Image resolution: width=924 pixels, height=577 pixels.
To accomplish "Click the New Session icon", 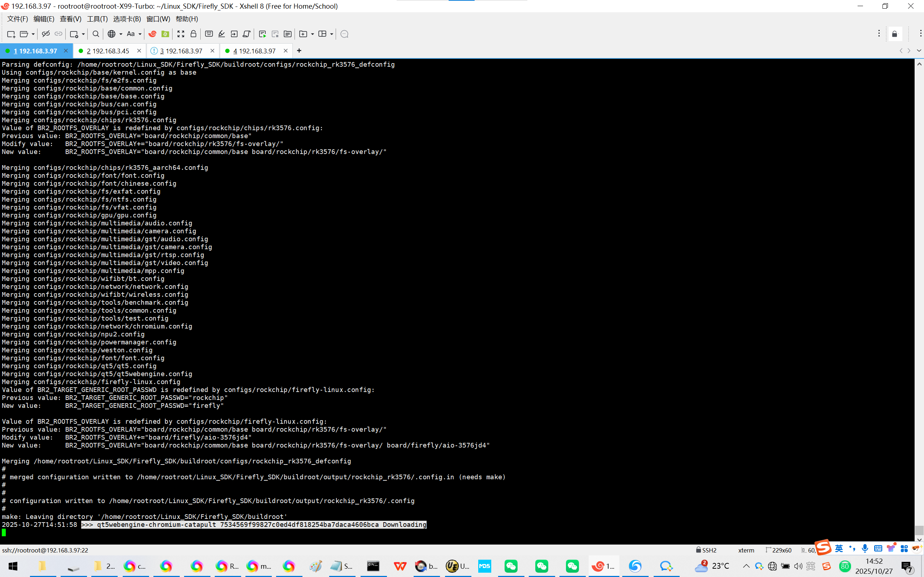I will pyautogui.click(x=11, y=34).
